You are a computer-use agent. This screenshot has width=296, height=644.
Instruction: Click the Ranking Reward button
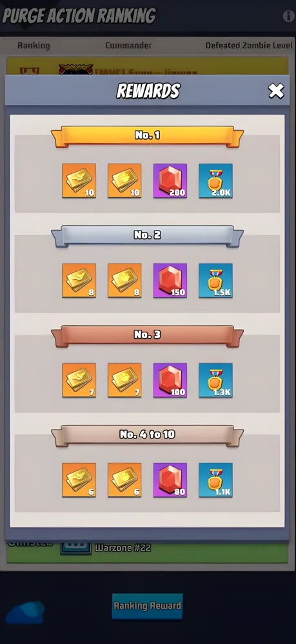[147, 606]
